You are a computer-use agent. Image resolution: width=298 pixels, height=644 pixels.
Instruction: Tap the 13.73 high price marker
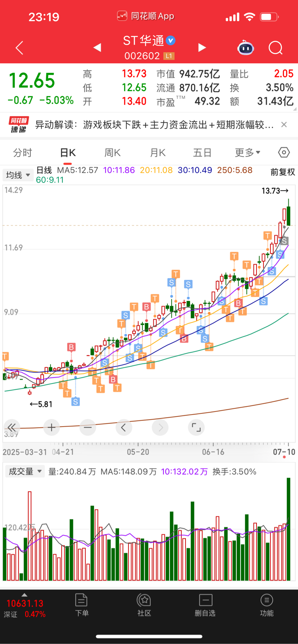click(x=275, y=191)
